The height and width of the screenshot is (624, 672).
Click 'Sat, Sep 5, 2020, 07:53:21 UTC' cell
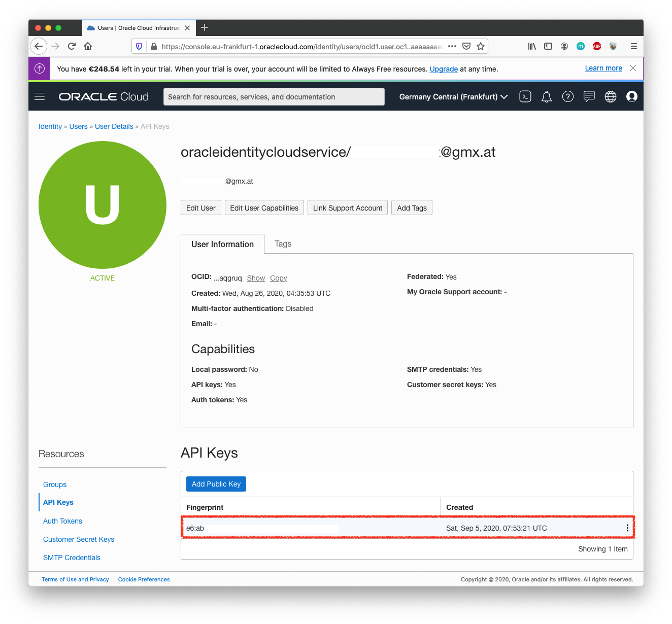coord(496,528)
